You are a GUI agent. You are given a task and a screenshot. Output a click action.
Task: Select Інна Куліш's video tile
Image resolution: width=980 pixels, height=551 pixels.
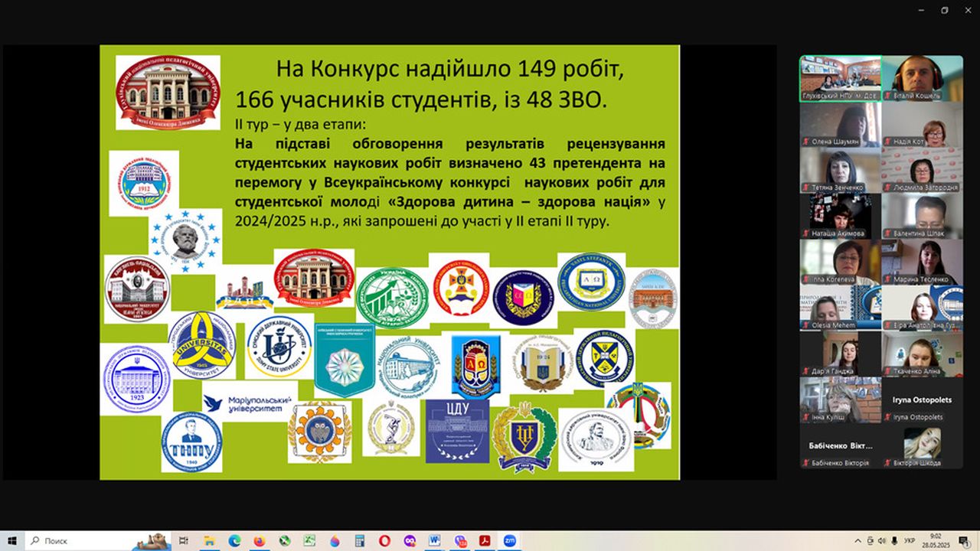840,400
